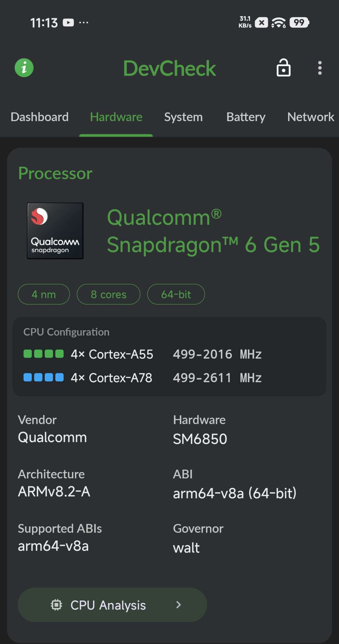This screenshot has height=644, width=339.
Task: Tap the YouTube notification icon in status bar
Action: point(68,22)
